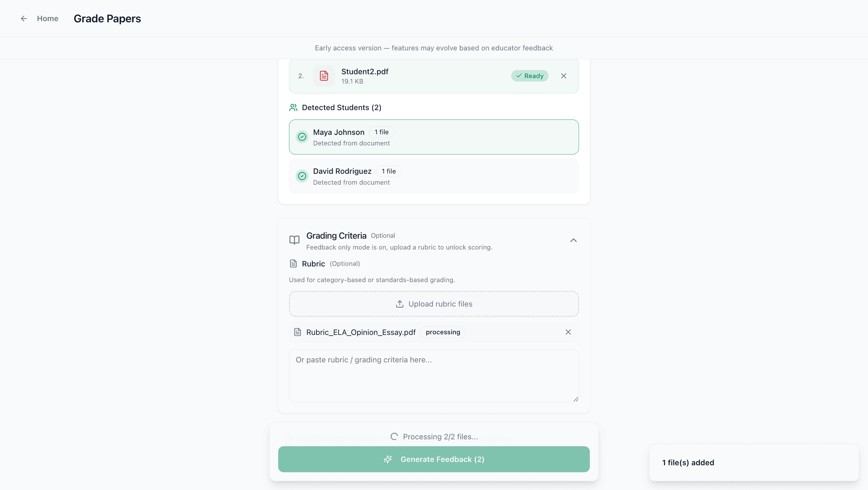Click the rubric paste text area
Screen dimensions: 868x490
pos(434,376)
